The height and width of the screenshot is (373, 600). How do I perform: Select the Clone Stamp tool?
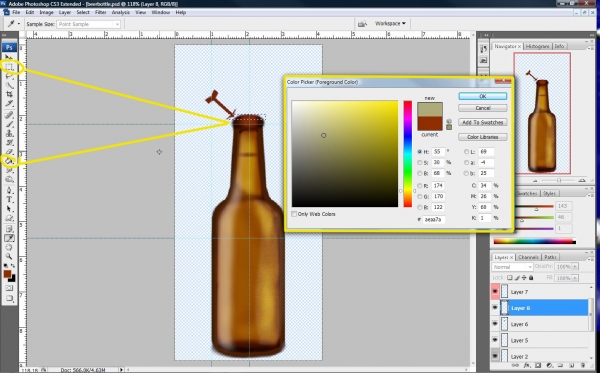(9, 134)
